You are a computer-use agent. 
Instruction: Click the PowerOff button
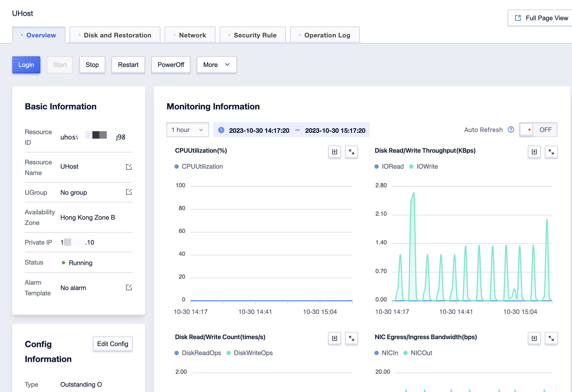(171, 65)
